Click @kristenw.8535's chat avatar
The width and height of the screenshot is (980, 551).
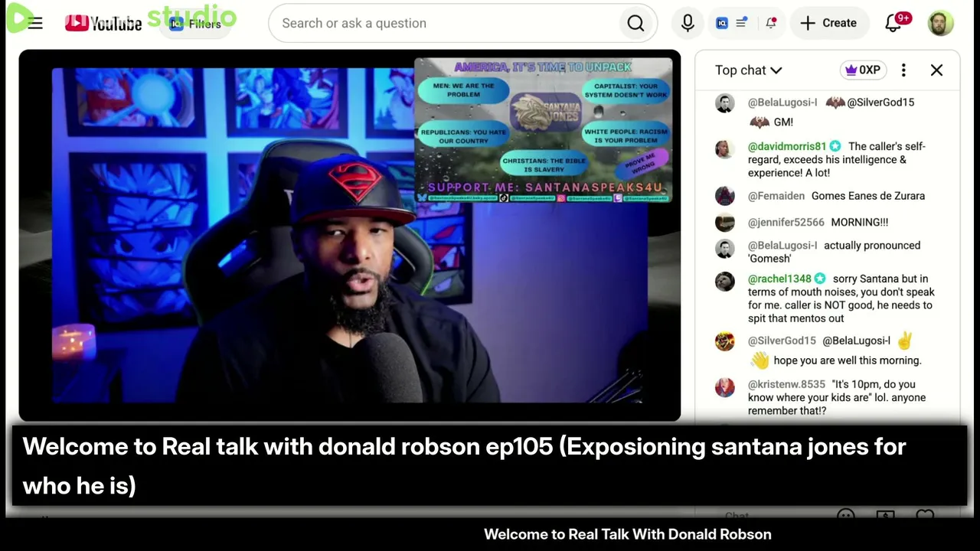pyautogui.click(x=724, y=387)
